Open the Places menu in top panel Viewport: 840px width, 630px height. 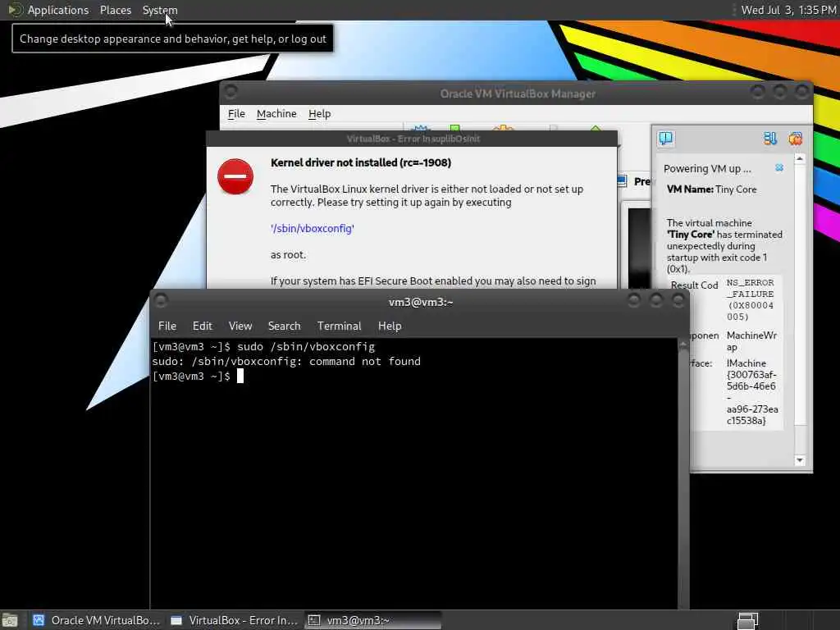click(x=115, y=10)
